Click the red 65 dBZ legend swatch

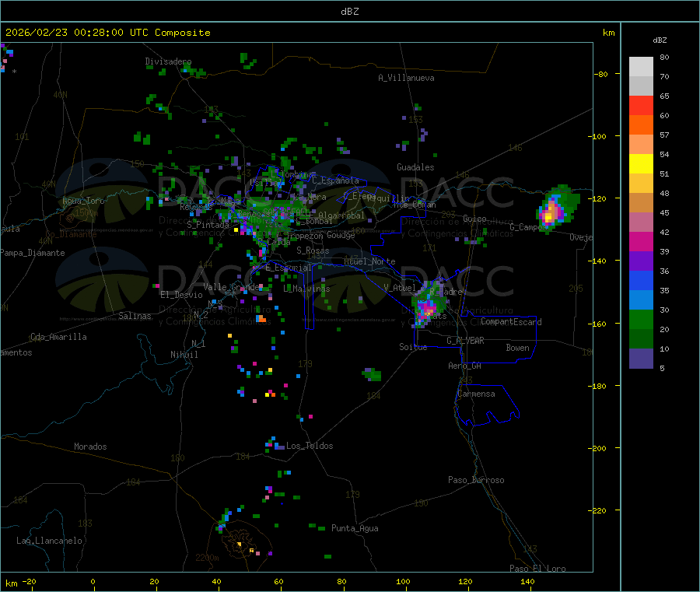point(641,105)
